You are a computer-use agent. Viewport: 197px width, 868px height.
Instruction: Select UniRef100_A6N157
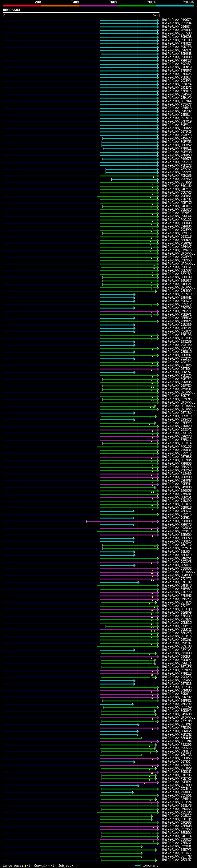coord(177,372)
